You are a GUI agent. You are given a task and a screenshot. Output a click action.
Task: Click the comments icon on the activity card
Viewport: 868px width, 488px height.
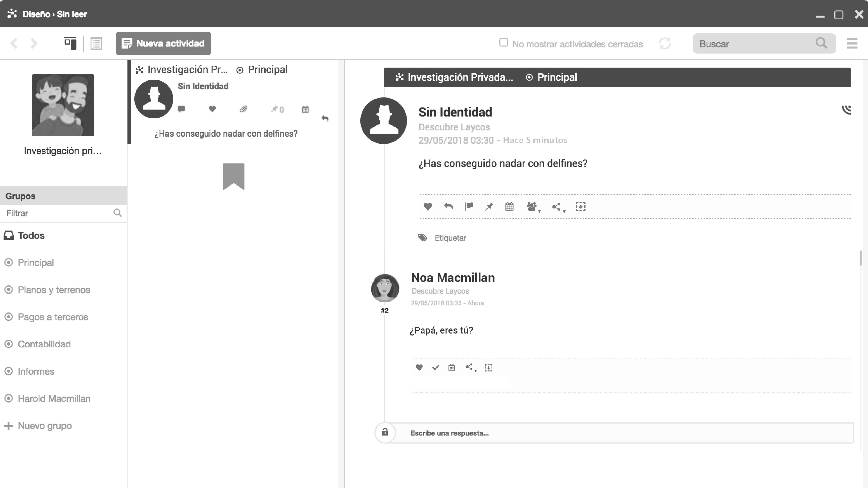181,109
